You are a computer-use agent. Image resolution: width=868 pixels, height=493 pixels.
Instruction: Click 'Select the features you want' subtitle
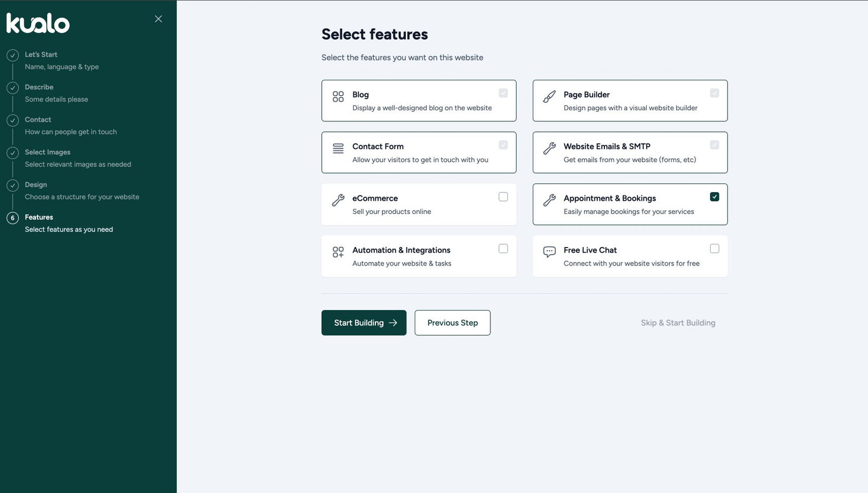403,58
